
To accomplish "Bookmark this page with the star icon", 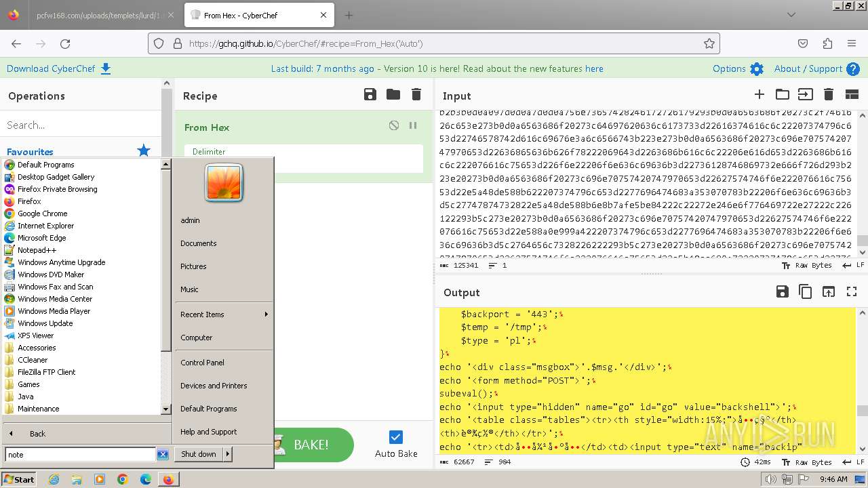I will tap(709, 43).
